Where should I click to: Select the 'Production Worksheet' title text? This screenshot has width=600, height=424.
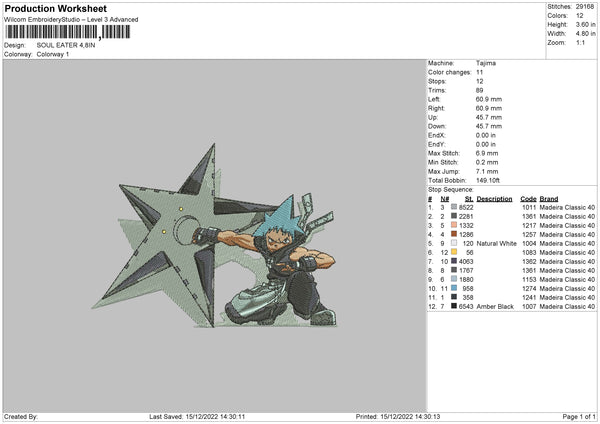click(x=55, y=8)
